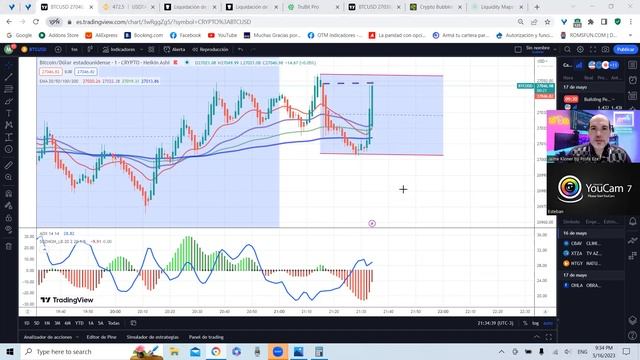Toggle magnet mode in left toolbar
Image resolution: width=640 pixels, height=360 pixels.
coord(9,193)
